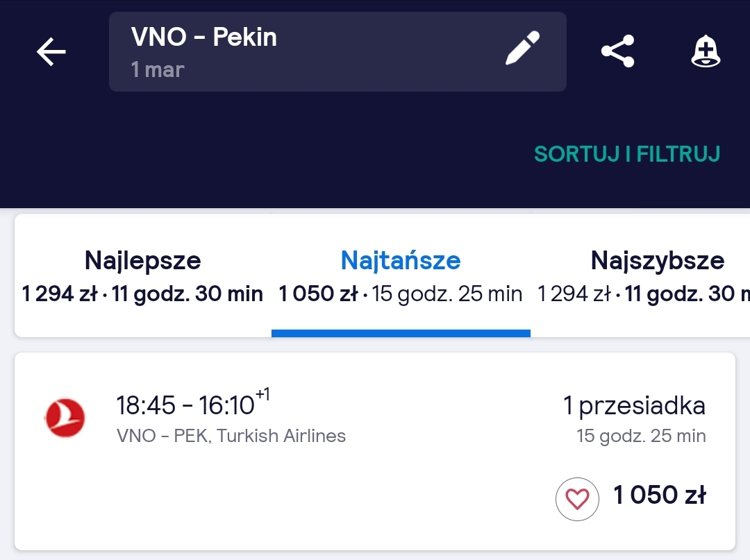Click the 1 050 zł flight price
This screenshot has width=750, height=560.
pyautogui.click(x=659, y=495)
